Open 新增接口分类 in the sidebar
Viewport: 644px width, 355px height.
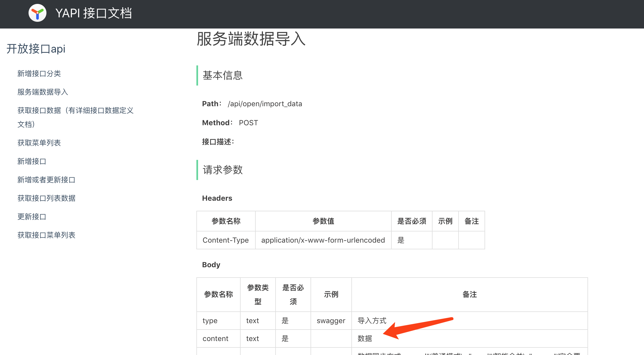pyautogui.click(x=39, y=74)
